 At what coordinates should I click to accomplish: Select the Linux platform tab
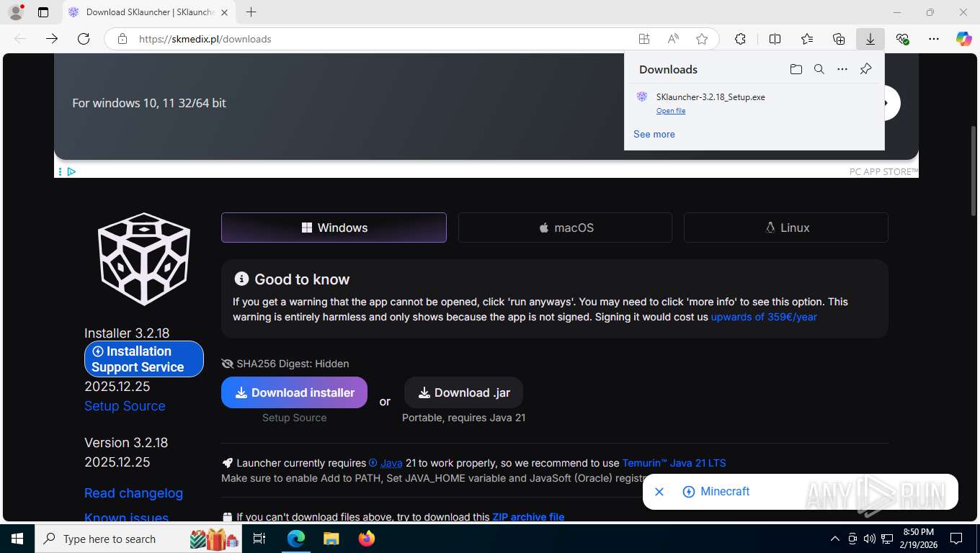786,228
